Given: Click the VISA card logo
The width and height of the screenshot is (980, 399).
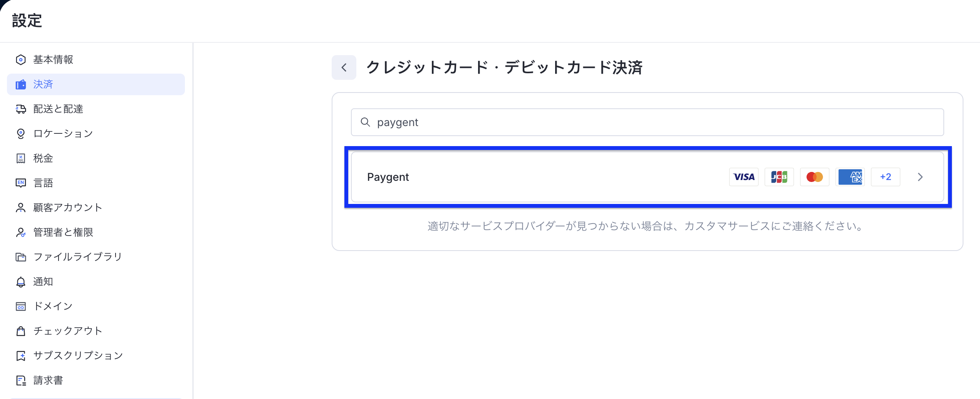Looking at the screenshot, I should 743,177.
